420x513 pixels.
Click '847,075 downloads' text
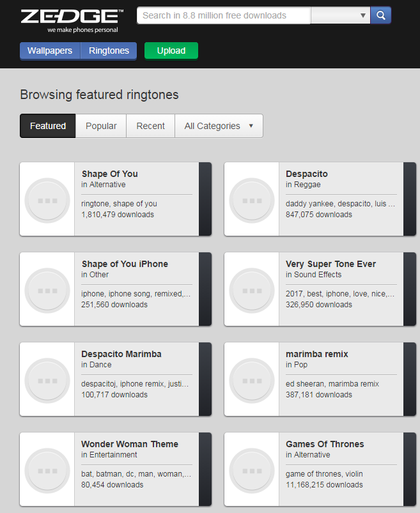pyautogui.click(x=319, y=215)
